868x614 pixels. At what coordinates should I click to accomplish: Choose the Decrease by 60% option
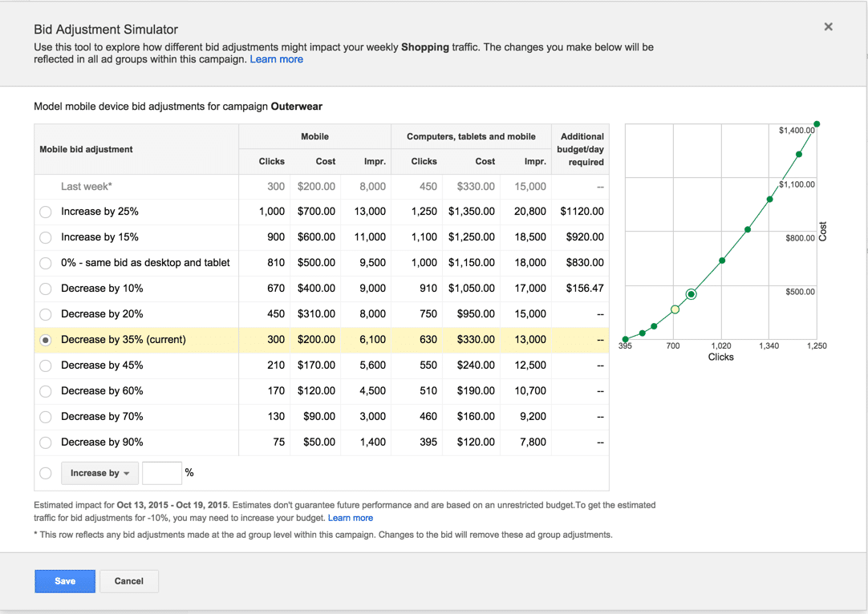(x=46, y=391)
